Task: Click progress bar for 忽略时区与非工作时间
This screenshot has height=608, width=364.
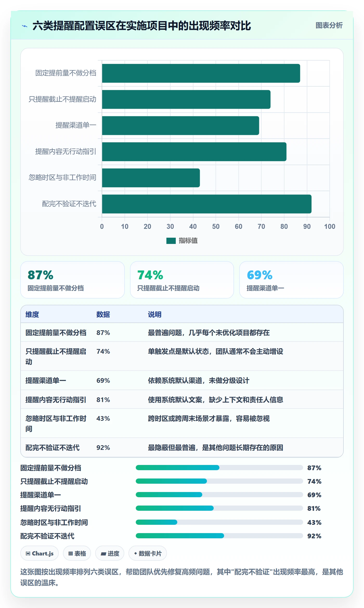Action: (x=219, y=522)
